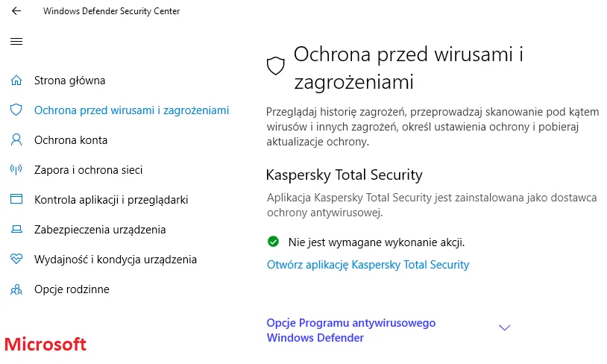The height and width of the screenshot is (364, 607).
Task: Open Zapora i ochrona sieci
Action: pyautogui.click(x=88, y=170)
